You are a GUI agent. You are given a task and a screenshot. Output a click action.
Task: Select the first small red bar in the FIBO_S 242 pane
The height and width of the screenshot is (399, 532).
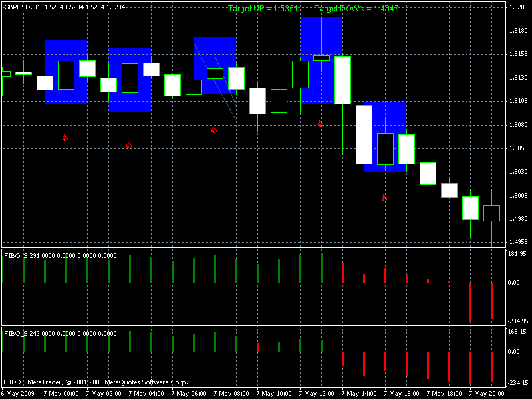(257, 346)
